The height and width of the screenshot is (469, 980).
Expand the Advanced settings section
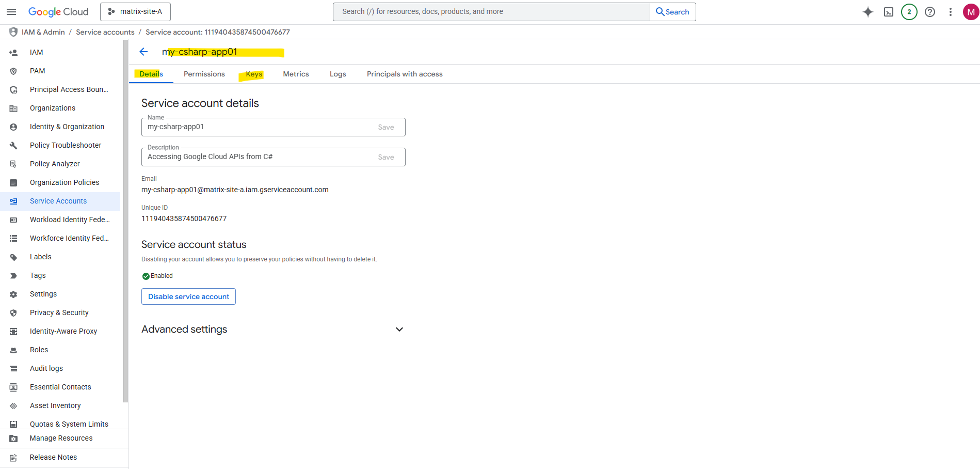pyautogui.click(x=399, y=330)
